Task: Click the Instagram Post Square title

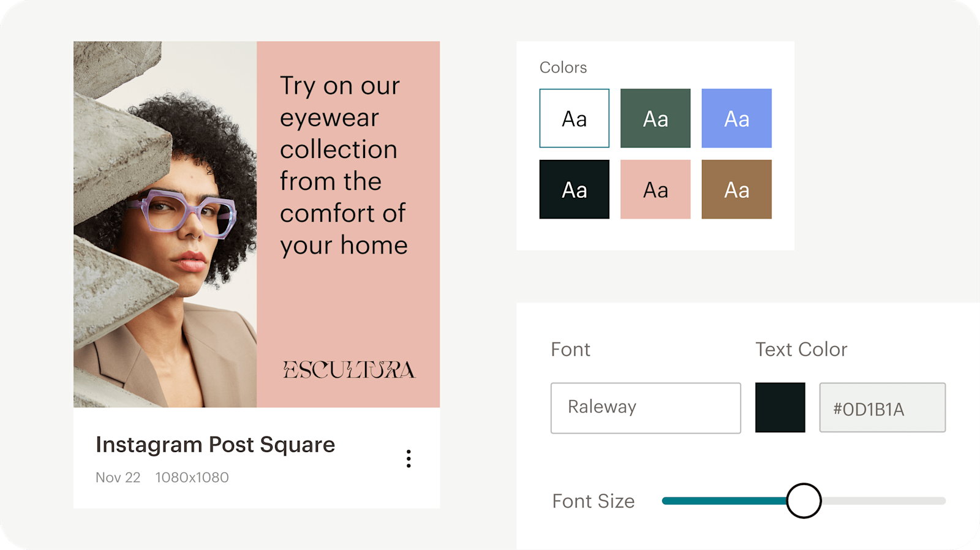Action: [215, 445]
